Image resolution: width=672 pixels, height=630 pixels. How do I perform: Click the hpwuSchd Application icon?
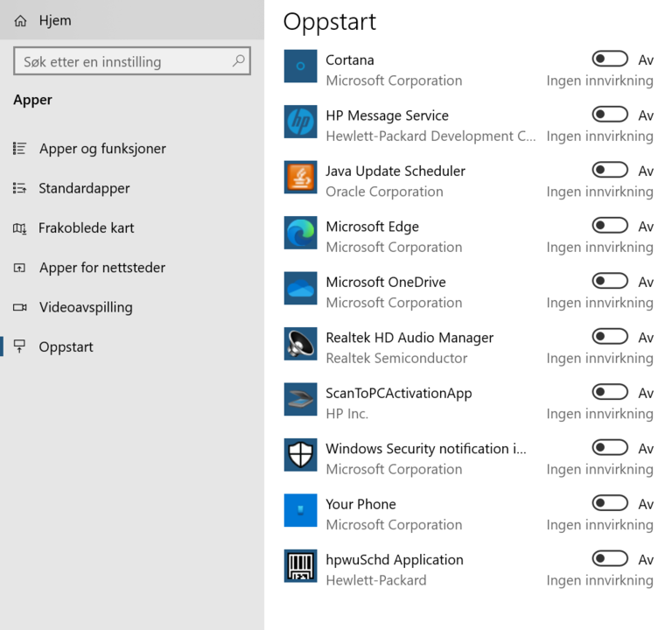300,566
